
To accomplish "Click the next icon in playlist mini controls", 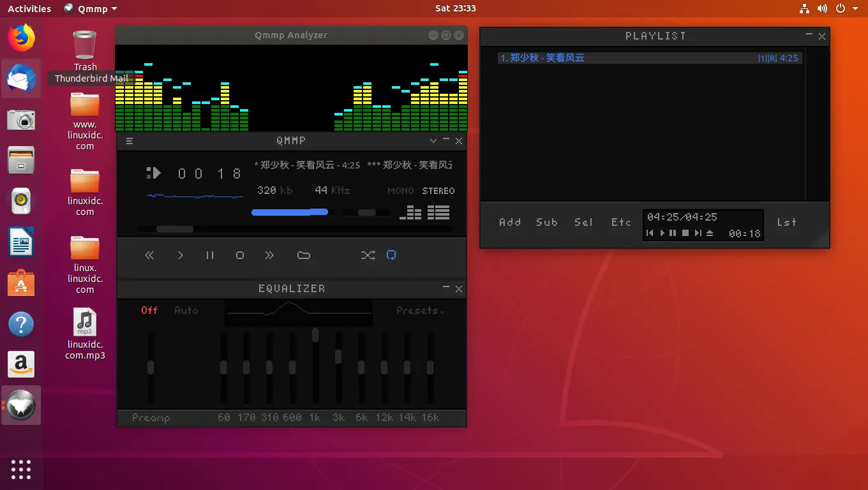I will (698, 234).
